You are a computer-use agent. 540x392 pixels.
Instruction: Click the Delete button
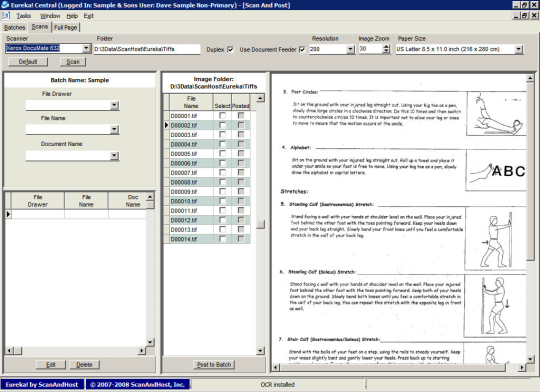coord(84,364)
